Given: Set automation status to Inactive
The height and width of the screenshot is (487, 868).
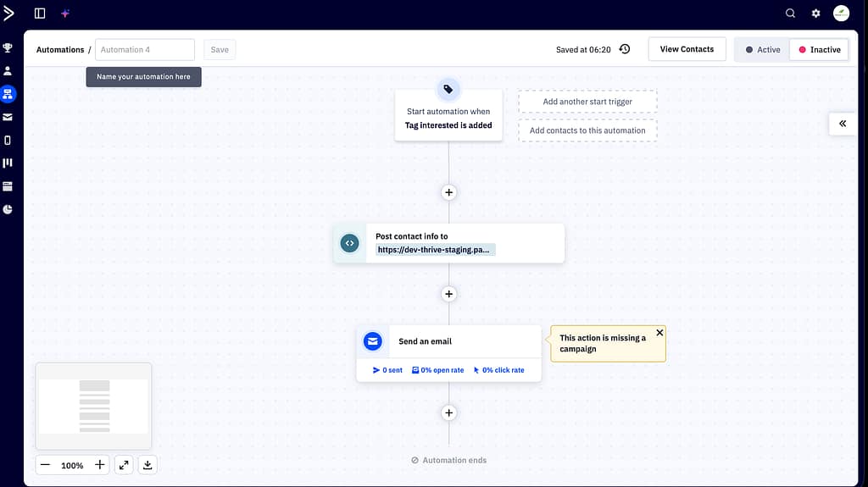Looking at the screenshot, I should pos(818,49).
